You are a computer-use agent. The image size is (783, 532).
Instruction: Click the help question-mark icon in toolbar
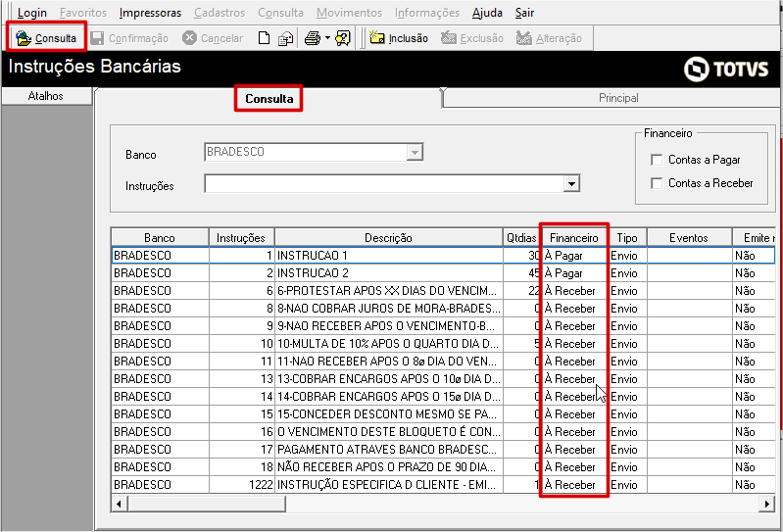(343, 38)
